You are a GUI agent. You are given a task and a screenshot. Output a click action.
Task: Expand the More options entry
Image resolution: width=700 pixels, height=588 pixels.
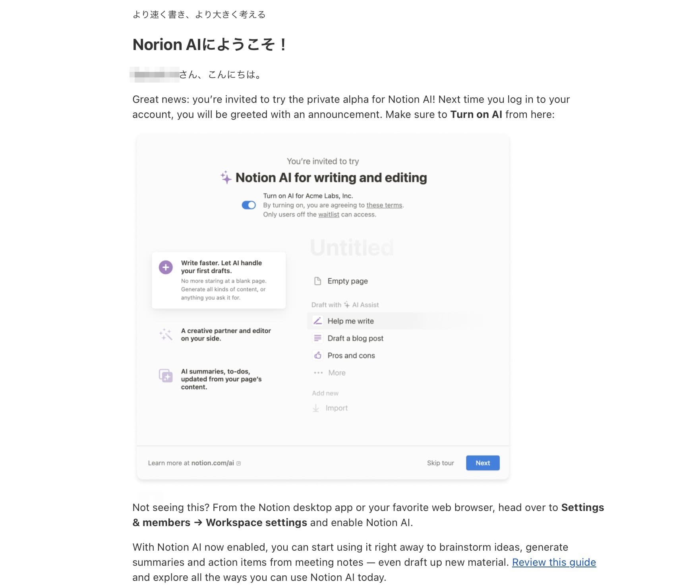pos(336,372)
